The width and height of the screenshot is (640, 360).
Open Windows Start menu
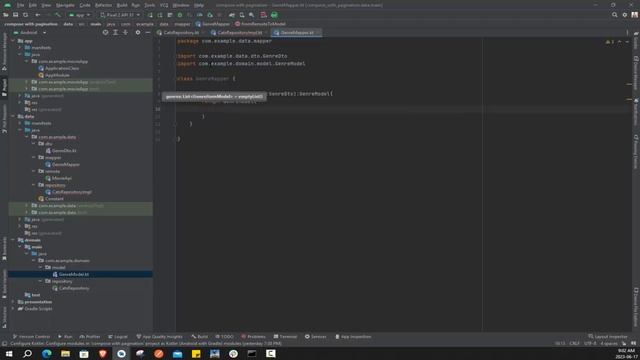(9, 353)
